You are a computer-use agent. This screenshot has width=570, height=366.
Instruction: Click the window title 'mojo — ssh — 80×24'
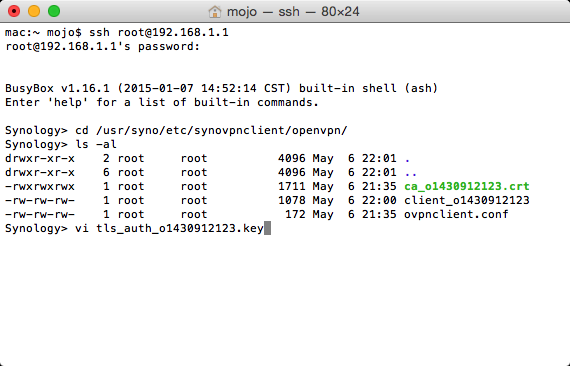(293, 12)
